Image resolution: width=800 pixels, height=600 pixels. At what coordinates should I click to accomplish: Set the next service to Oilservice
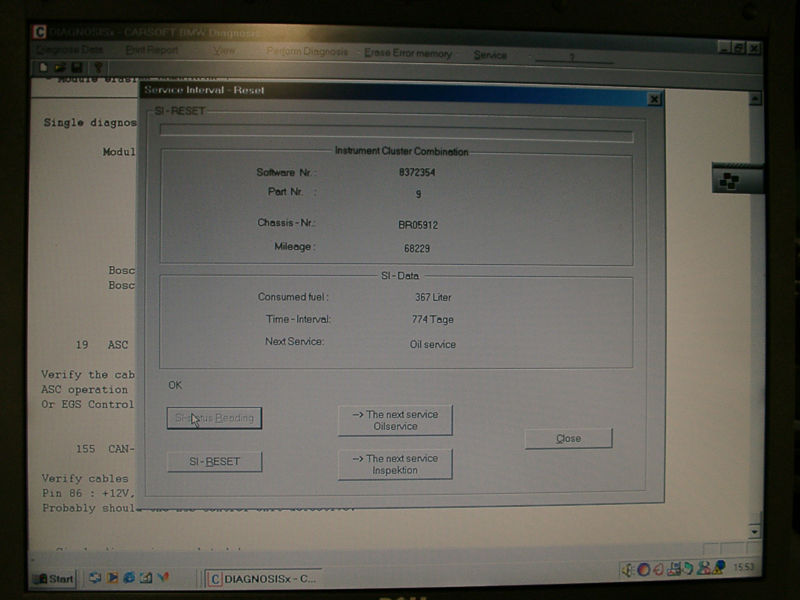[395, 420]
